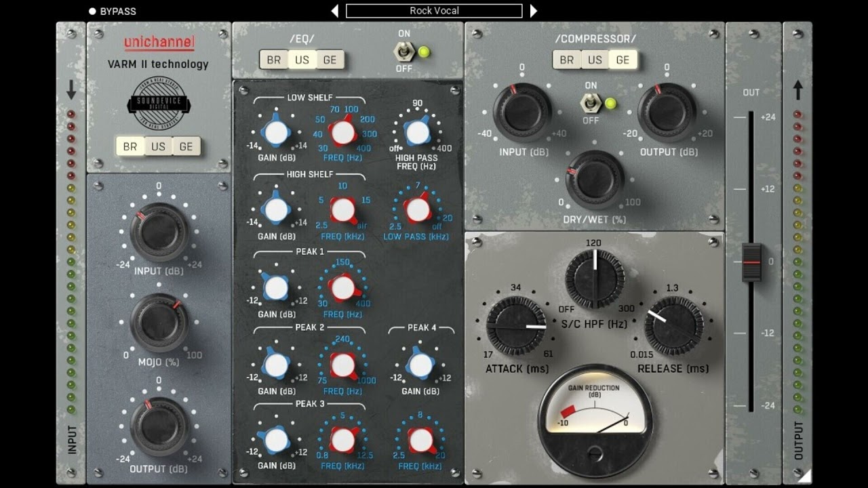Click the HIGH PASS FREQ knob

[417, 132]
